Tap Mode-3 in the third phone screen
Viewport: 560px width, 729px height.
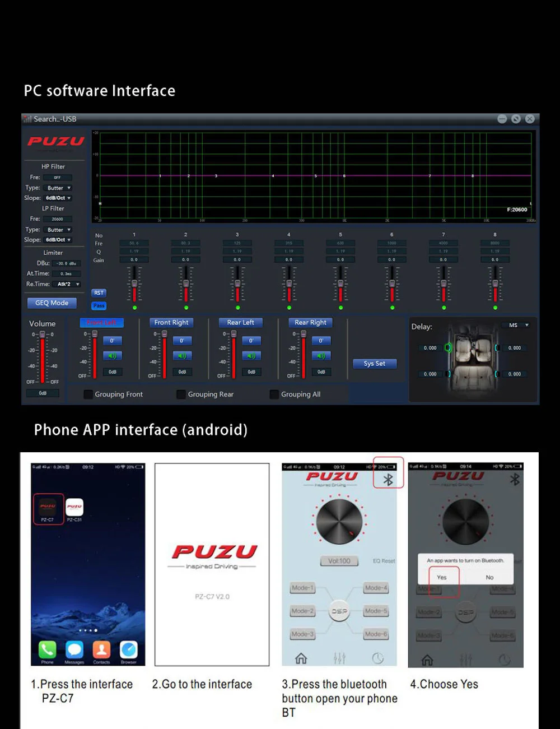tap(302, 634)
